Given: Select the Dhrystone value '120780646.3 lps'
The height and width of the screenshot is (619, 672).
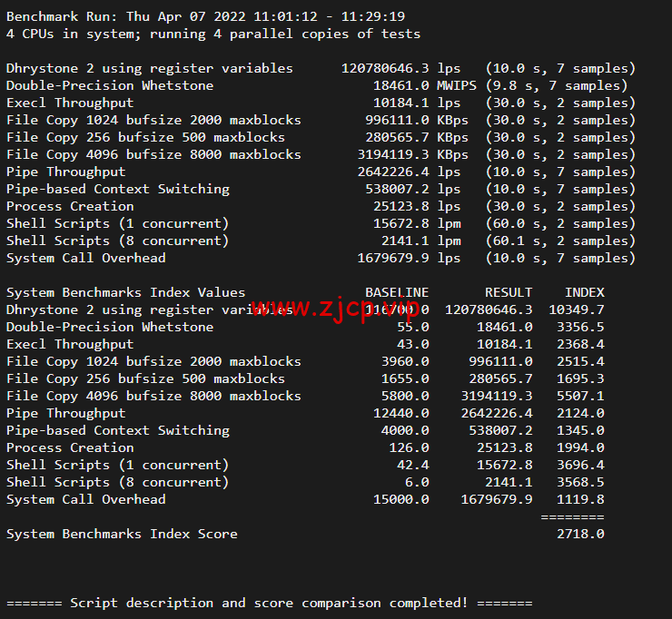Looking at the screenshot, I should pos(400,69).
